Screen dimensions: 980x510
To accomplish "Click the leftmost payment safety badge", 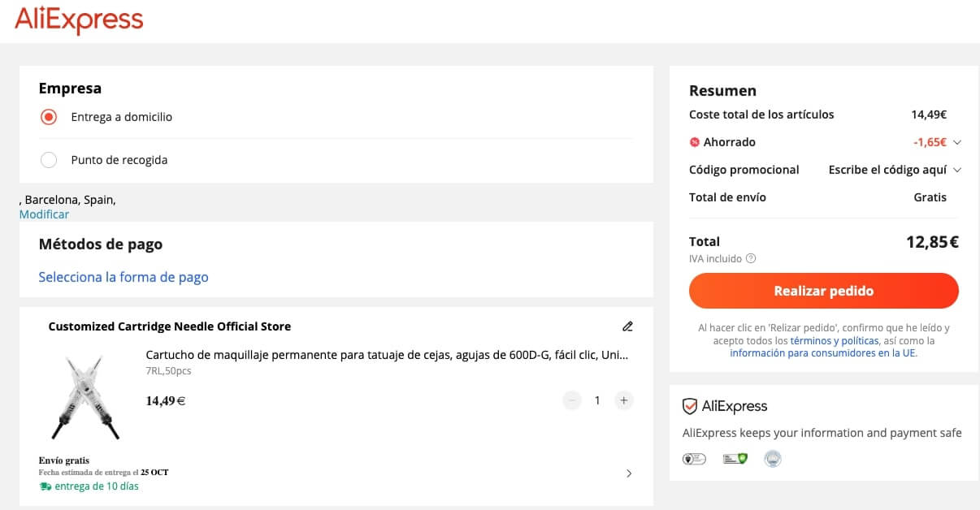I will pos(695,458).
